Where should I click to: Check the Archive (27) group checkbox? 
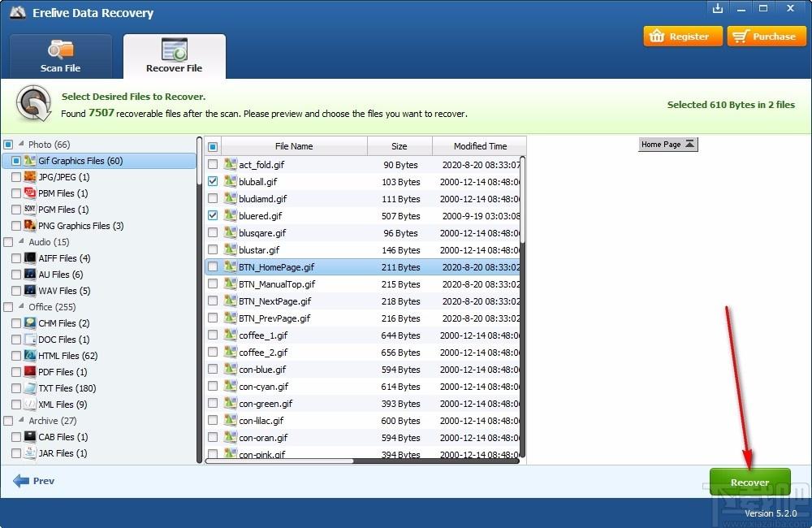8,421
